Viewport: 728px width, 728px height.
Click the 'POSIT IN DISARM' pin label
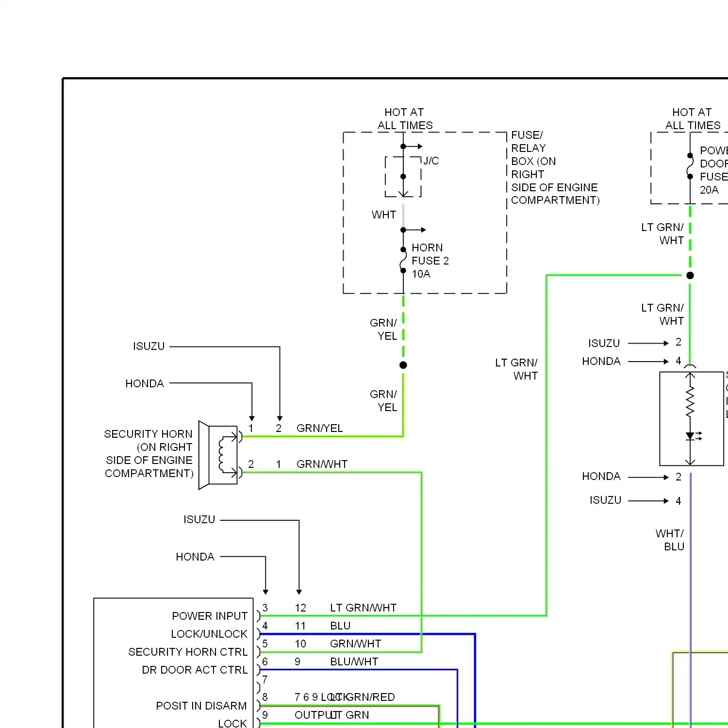tap(201, 706)
